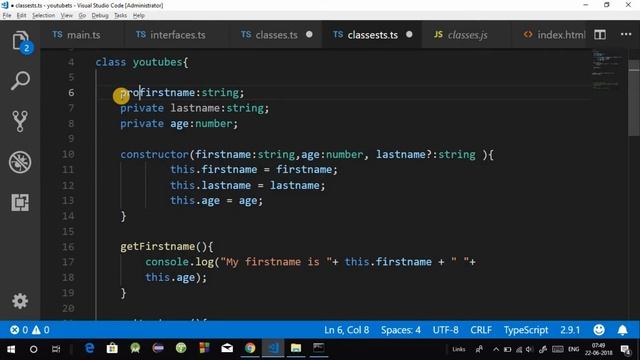Click 'console' on line 17
The width and height of the screenshot is (640, 360).
point(167,262)
